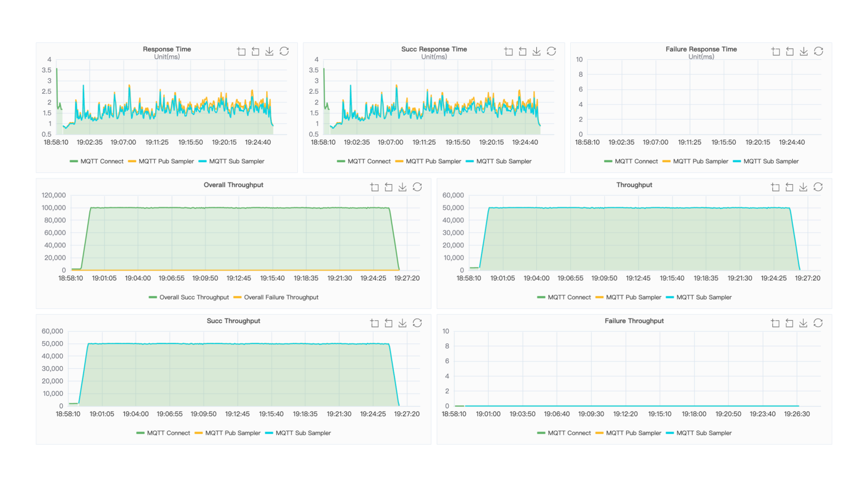The height and width of the screenshot is (488, 868).
Task: Refresh the Failure Response Time chart
Action: pyautogui.click(x=818, y=51)
